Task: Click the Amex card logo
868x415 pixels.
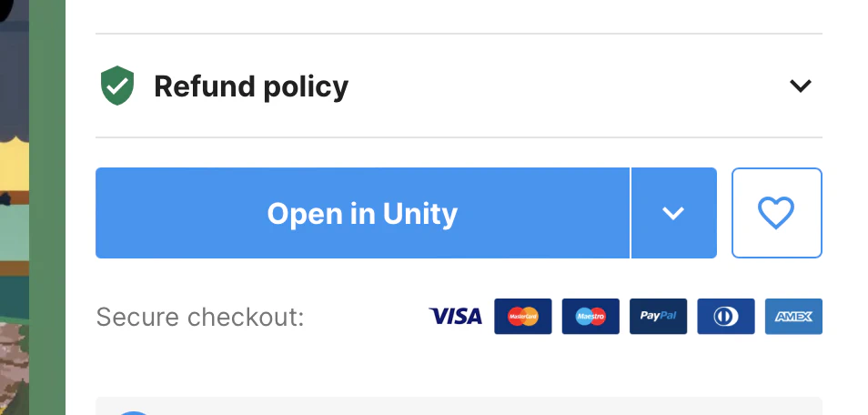Action: point(793,317)
